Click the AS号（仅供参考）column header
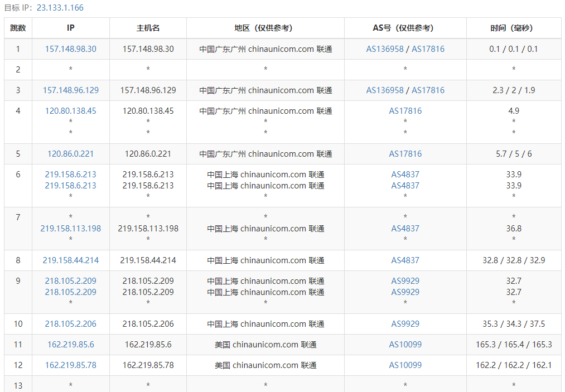 (405, 28)
